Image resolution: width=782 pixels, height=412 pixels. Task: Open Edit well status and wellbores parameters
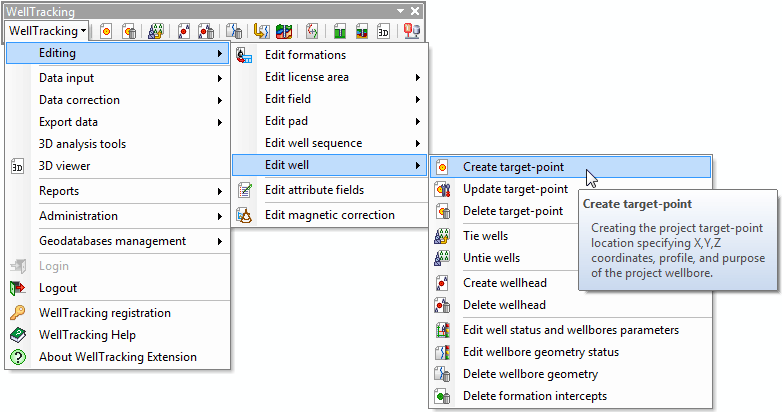(x=571, y=330)
